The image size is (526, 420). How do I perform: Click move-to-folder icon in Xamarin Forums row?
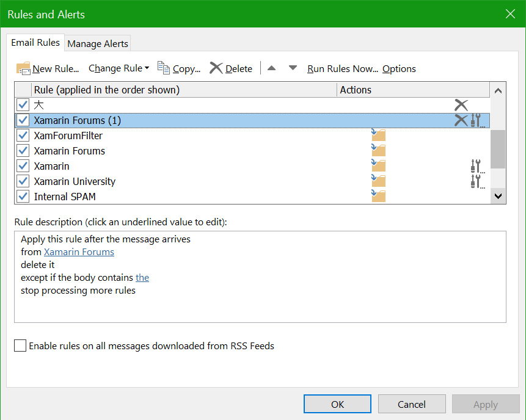tap(378, 150)
